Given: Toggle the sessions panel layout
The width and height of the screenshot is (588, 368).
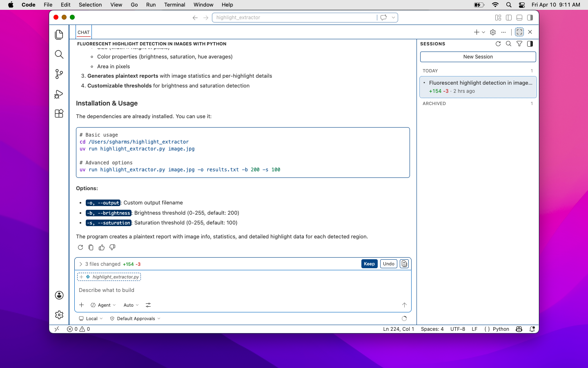Looking at the screenshot, I should [x=530, y=44].
